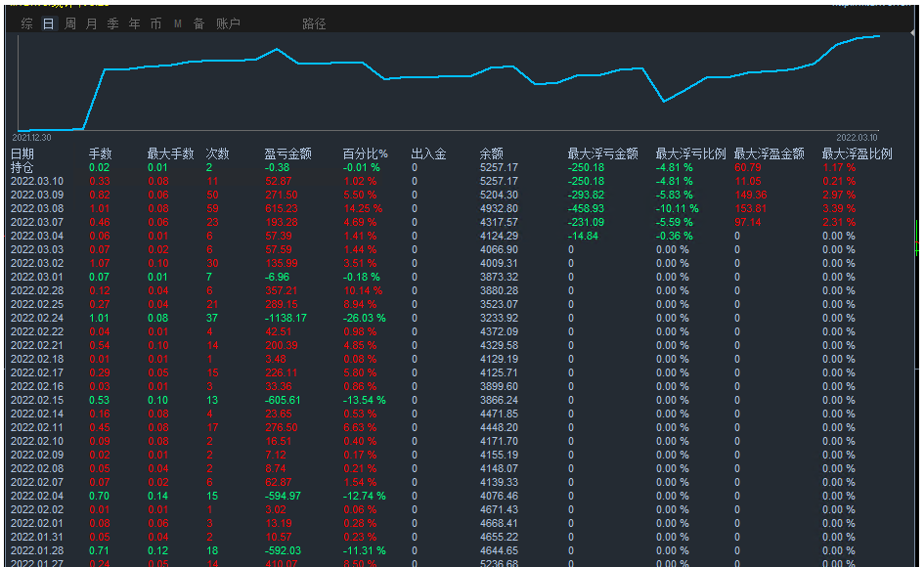Select the 2022.03.01 row date
Screen dimensions: 924x567
(36, 277)
